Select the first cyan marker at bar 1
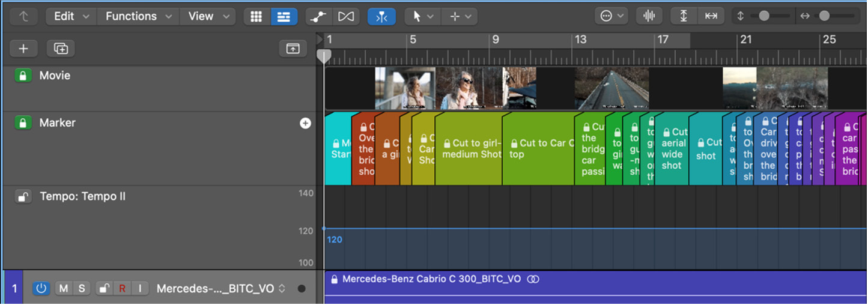This screenshot has height=305, width=868. (338, 148)
